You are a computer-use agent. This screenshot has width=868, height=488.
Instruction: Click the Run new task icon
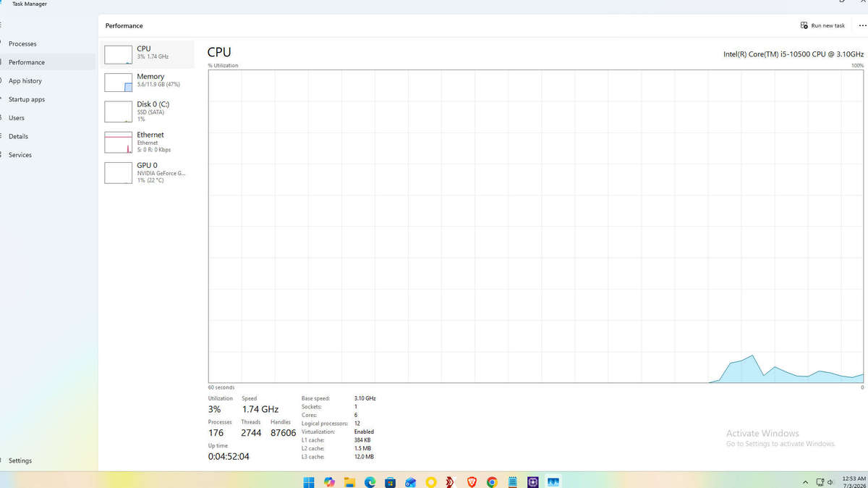804,25
